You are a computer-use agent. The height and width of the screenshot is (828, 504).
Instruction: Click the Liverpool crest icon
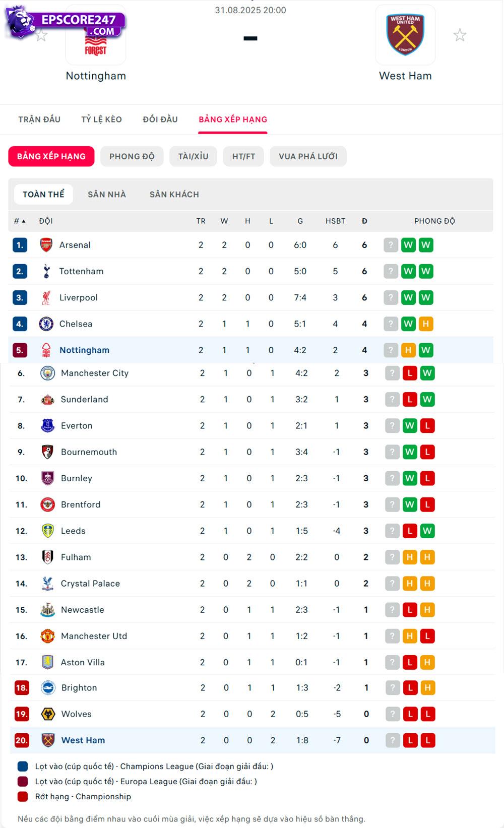click(x=46, y=297)
